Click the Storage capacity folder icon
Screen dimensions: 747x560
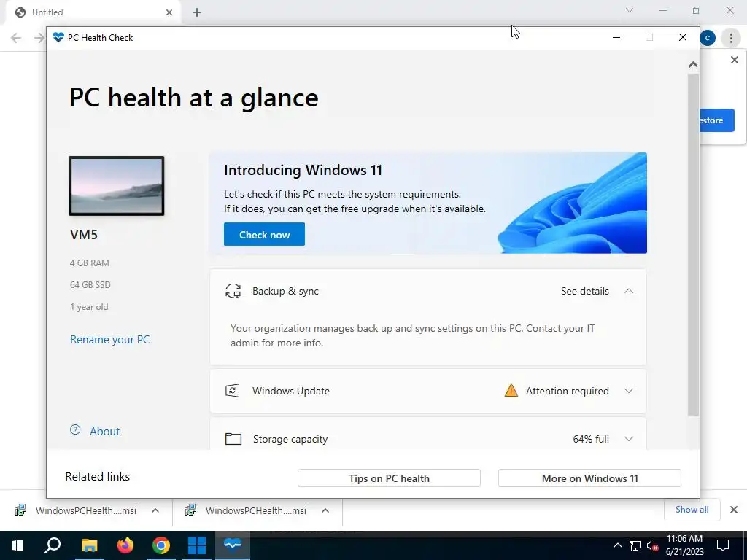(x=233, y=438)
